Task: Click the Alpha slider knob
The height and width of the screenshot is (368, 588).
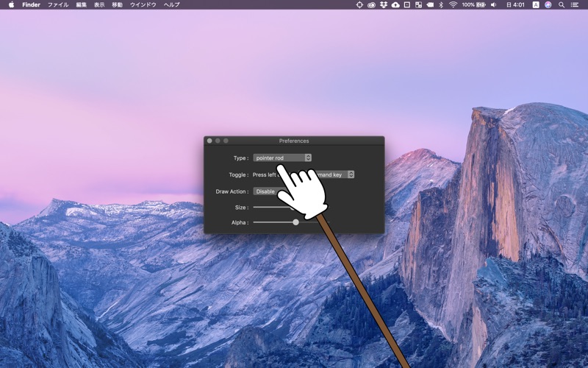Action: coord(296,222)
